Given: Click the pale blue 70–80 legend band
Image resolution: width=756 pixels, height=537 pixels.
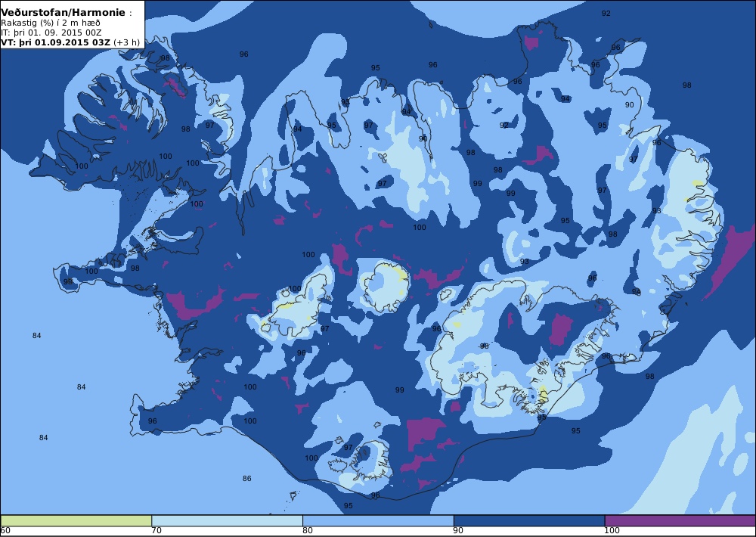Looking at the screenshot, I should point(227,520).
